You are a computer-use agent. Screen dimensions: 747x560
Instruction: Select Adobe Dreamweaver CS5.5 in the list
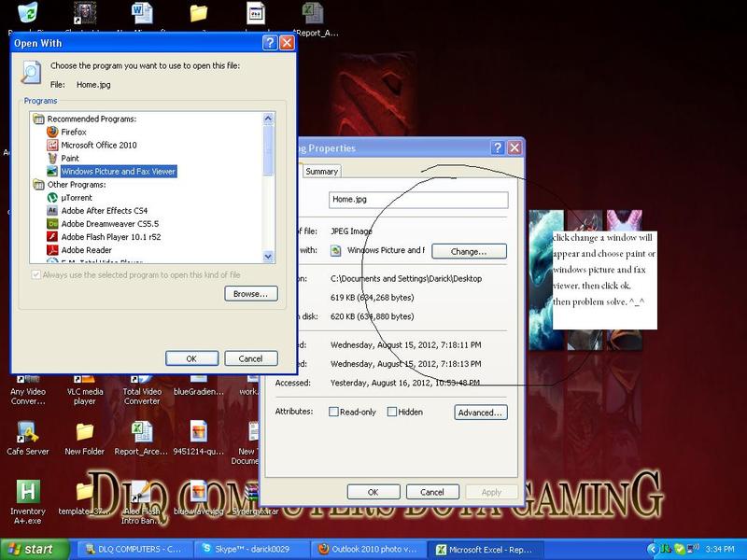pos(107,224)
